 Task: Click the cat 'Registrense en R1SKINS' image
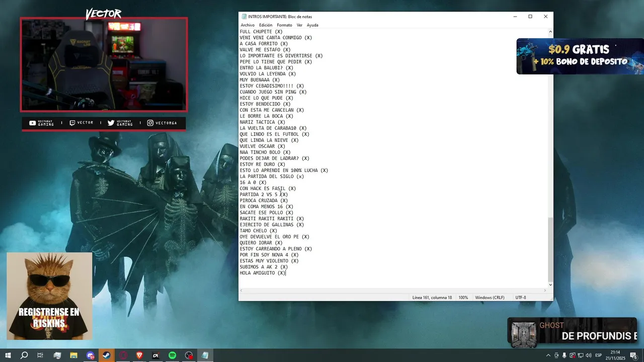pos(49,296)
